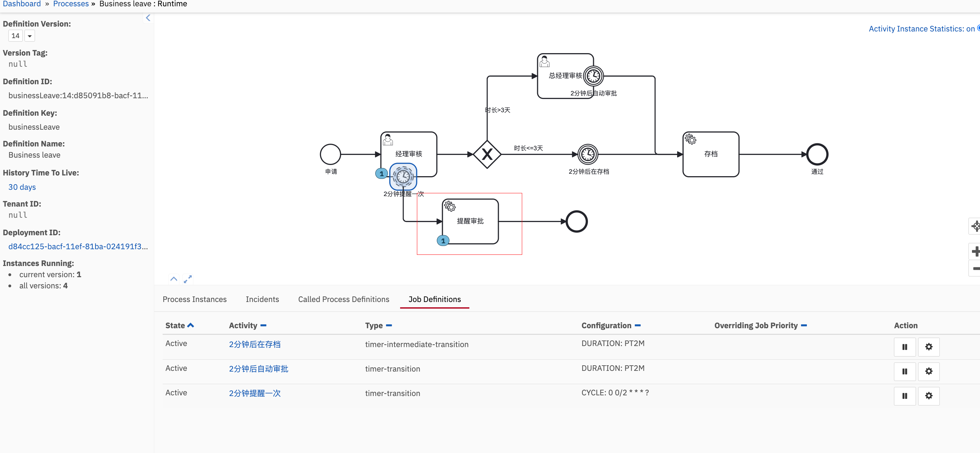The width and height of the screenshot is (980, 453).
Task: Click the boundary timer event on 经理审核
Action: pyautogui.click(x=403, y=177)
